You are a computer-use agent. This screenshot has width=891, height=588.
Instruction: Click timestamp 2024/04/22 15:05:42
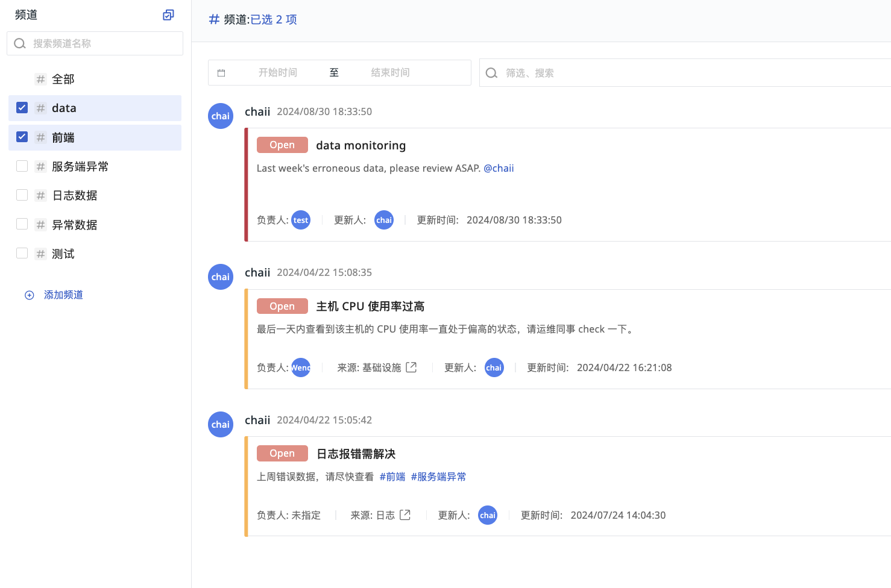(x=324, y=420)
